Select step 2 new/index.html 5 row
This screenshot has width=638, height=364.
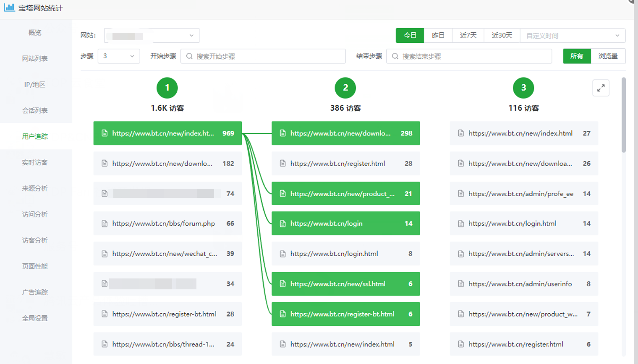(x=345, y=344)
